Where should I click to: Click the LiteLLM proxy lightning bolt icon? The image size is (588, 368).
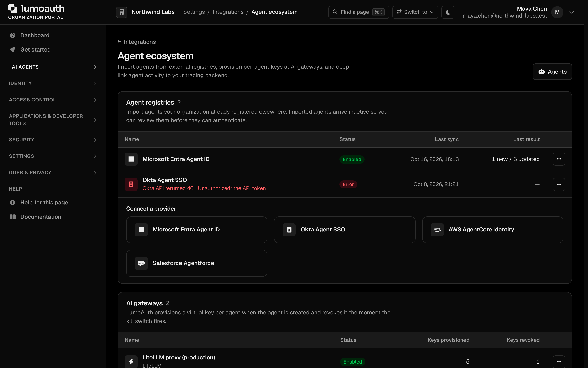tap(131, 362)
